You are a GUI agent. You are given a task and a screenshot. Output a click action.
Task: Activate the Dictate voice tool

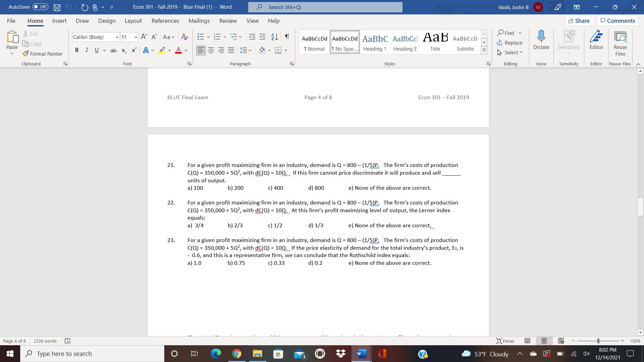point(541,41)
